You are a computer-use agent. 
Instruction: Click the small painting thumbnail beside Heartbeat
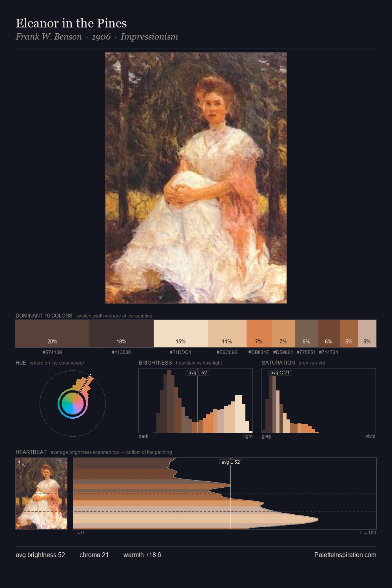coord(41,494)
